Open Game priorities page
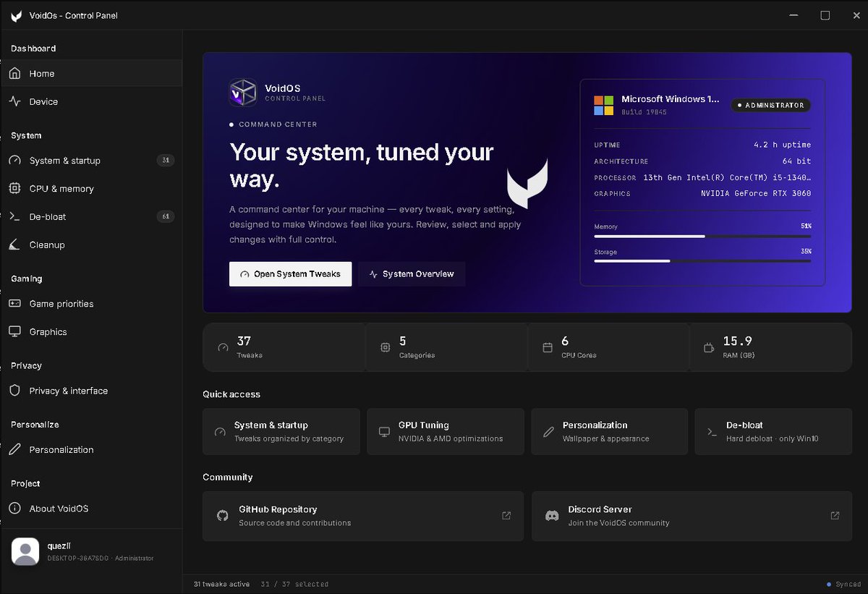 click(x=91, y=304)
